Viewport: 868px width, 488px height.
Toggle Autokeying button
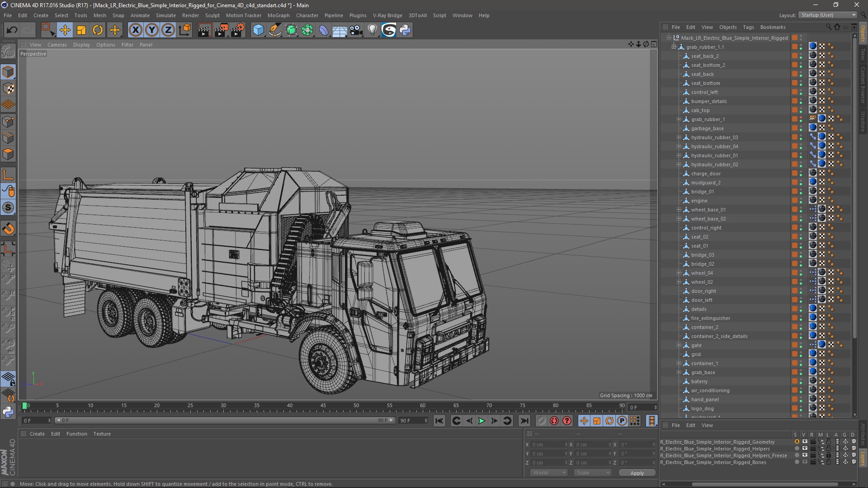554,421
